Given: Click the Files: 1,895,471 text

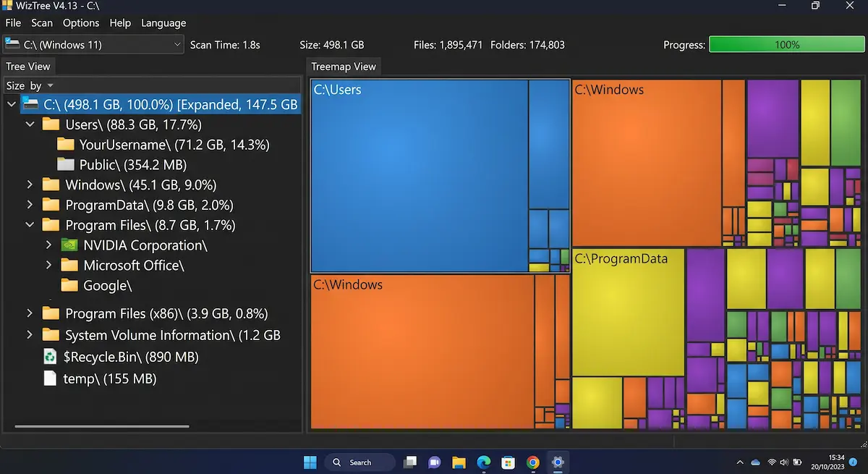Looking at the screenshot, I should pyautogui.click(x=448, y=45).
